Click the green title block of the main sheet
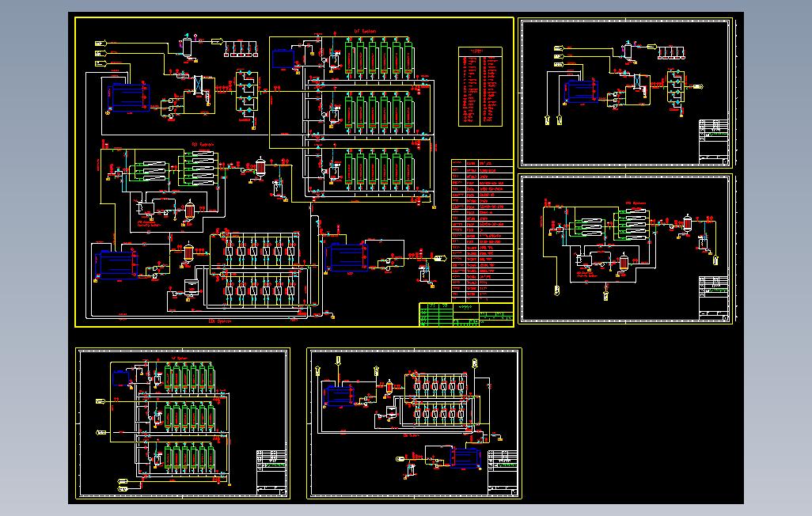The image size is (812, 516). coord(466,314)
